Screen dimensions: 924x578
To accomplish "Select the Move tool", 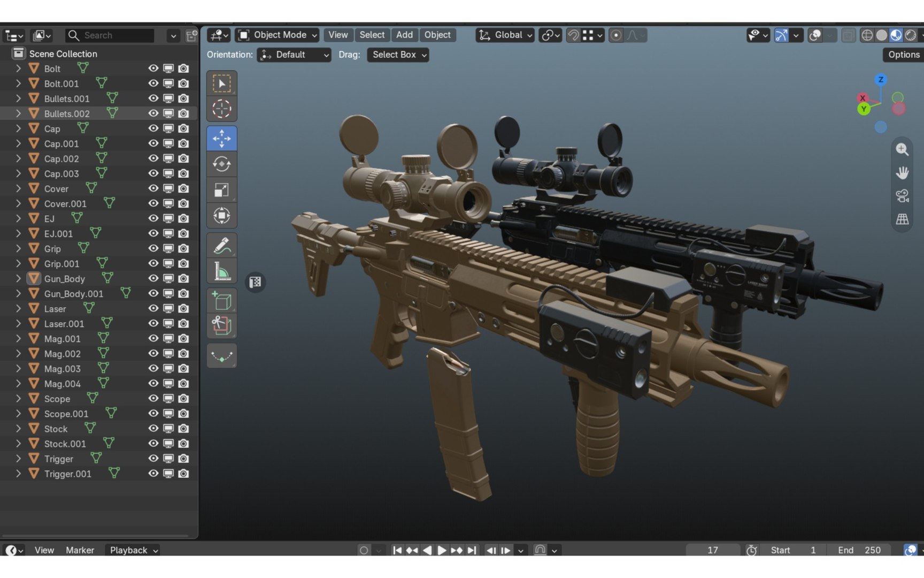I will (x=221, y=139).
